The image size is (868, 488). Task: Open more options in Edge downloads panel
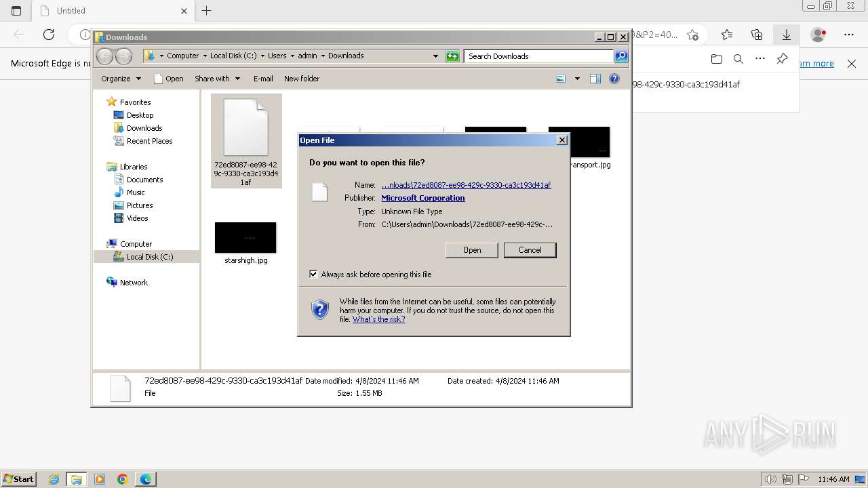760,59
